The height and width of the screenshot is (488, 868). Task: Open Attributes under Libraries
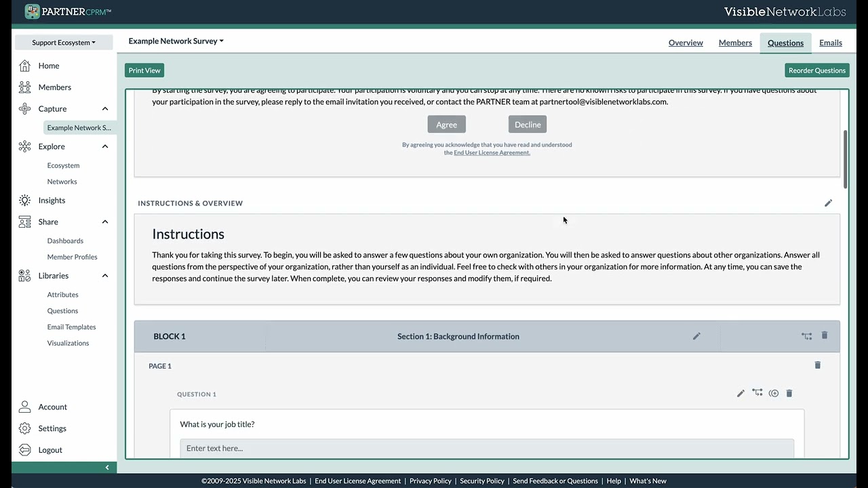pyautogui.click(x=62, y=295)
